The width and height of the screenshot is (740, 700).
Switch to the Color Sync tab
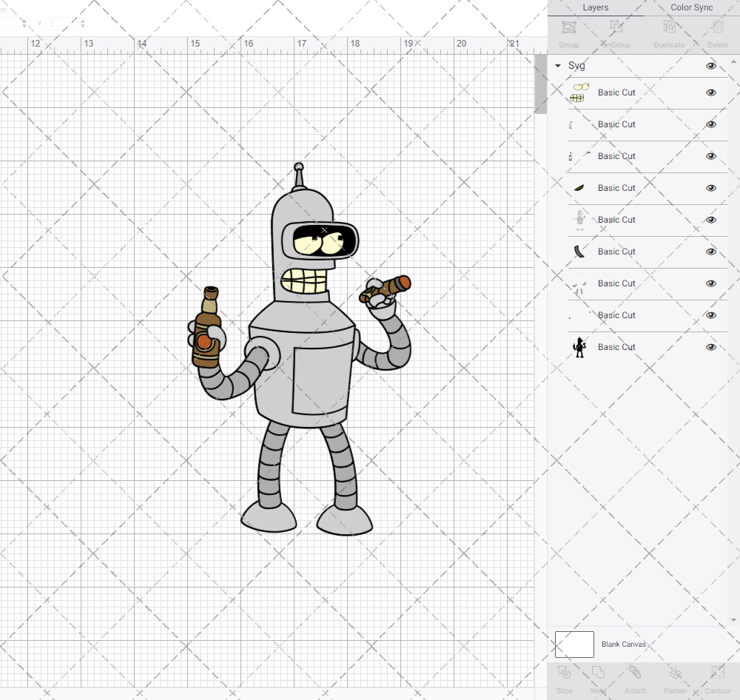pyautogui.click(x=691, y=7)
